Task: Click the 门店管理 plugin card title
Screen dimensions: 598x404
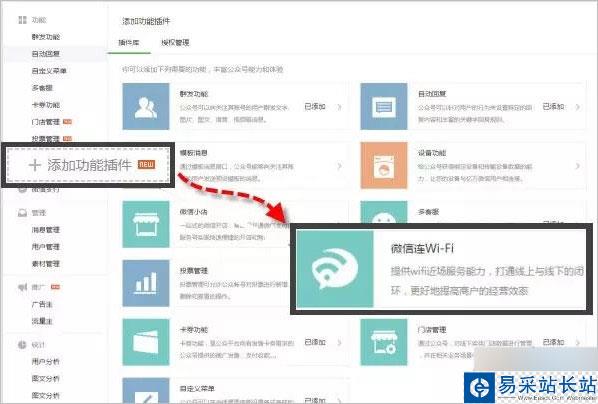Action: pos(432,330)
